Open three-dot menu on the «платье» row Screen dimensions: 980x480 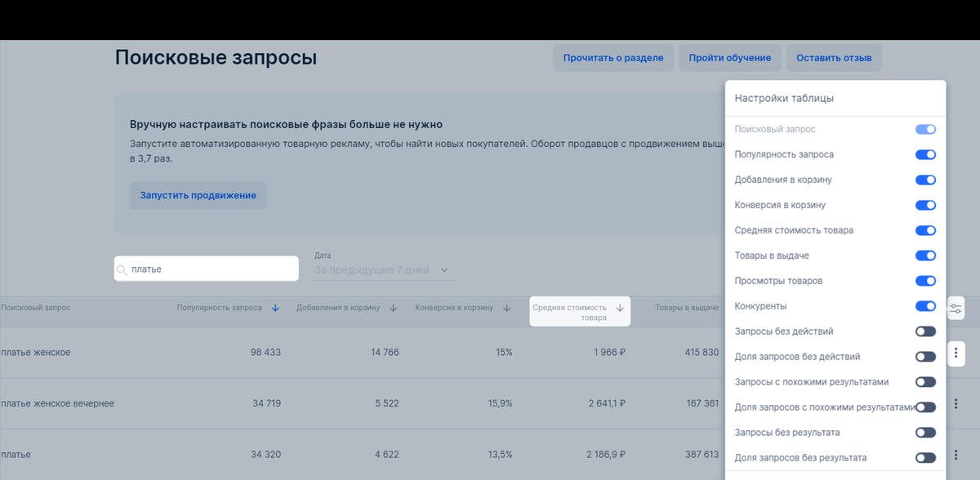(955, 455)
